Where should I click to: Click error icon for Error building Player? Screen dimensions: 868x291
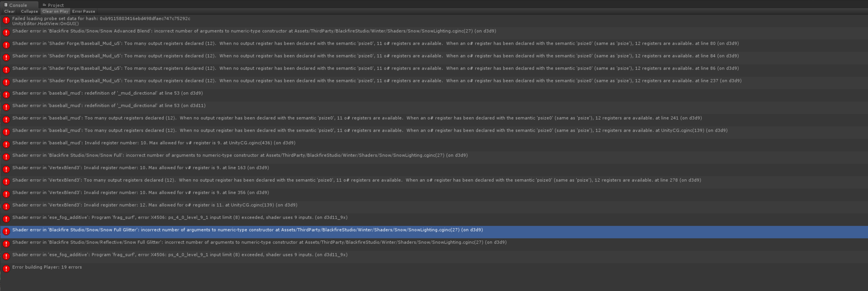click(6, 269)
